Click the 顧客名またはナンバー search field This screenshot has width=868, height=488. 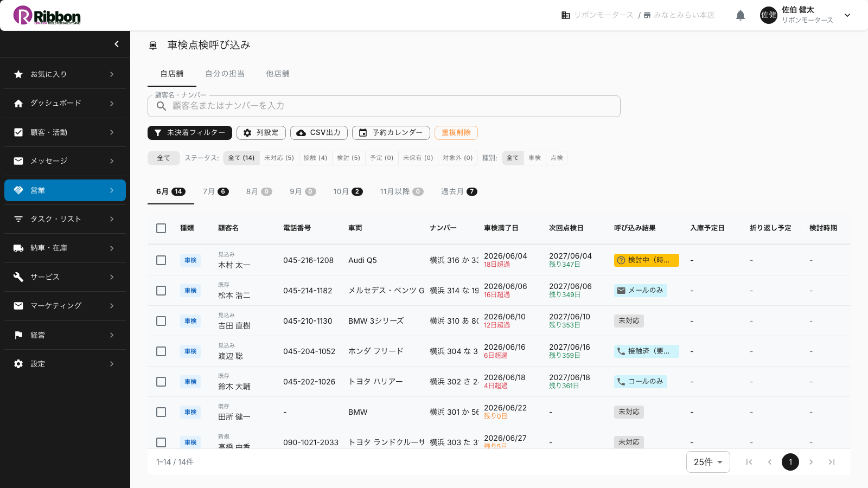[384, 106]
